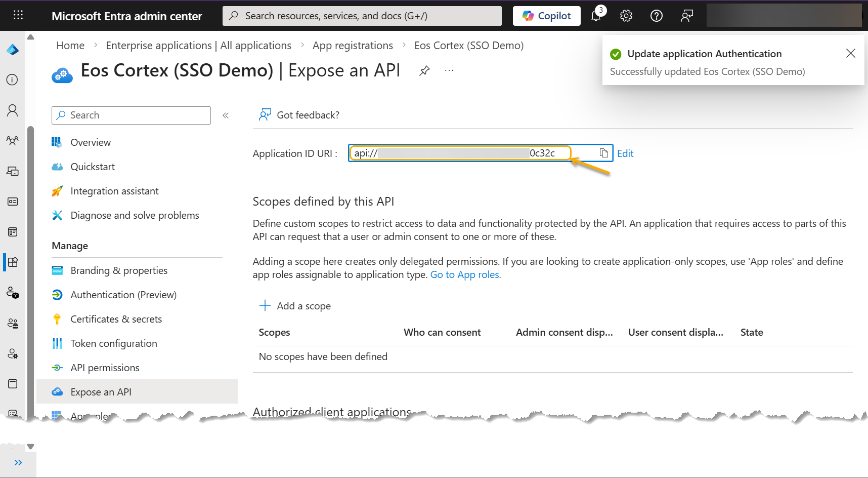Open the ID card icon in left rail
The height and width of the screenshot is (478, 868).
click(x=13, y=202)
